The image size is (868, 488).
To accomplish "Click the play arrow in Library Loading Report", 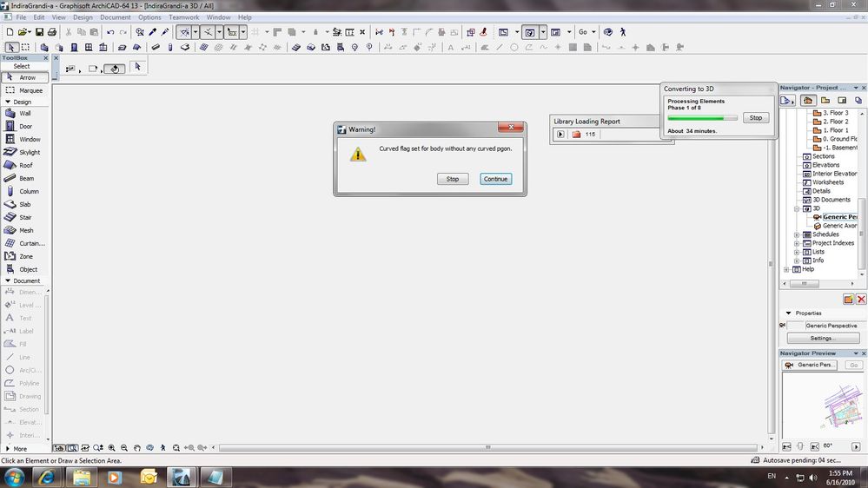I will tap(560, 135).
